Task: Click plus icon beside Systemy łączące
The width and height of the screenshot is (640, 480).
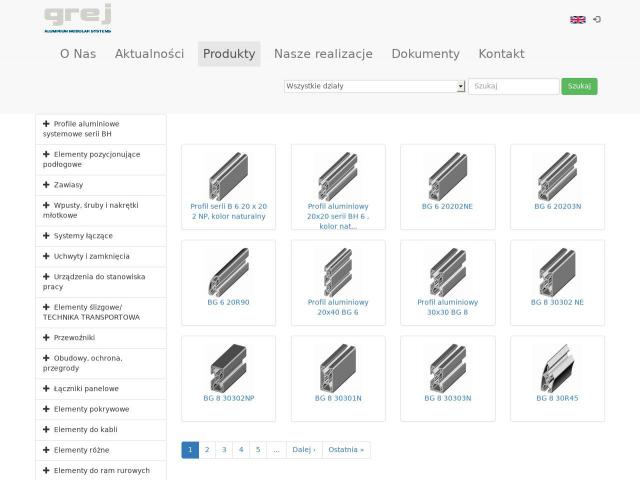Action: (46, 236)
